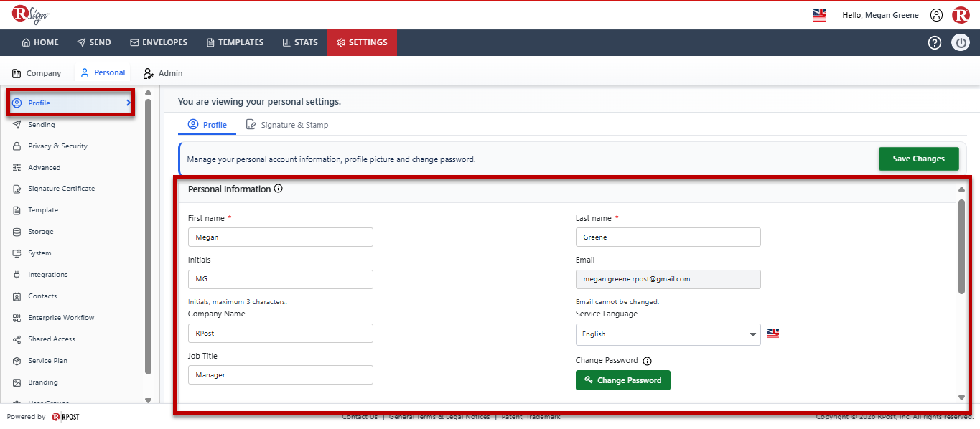Viewport: 980px width, 429px height.
Task: Open the Service Language dropdown
Action: 668,334
